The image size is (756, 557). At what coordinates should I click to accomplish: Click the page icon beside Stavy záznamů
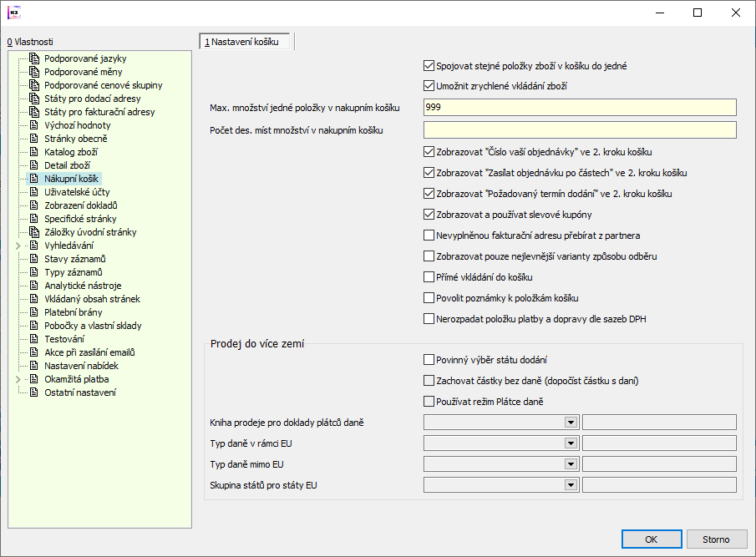click(x=33, y=259)
